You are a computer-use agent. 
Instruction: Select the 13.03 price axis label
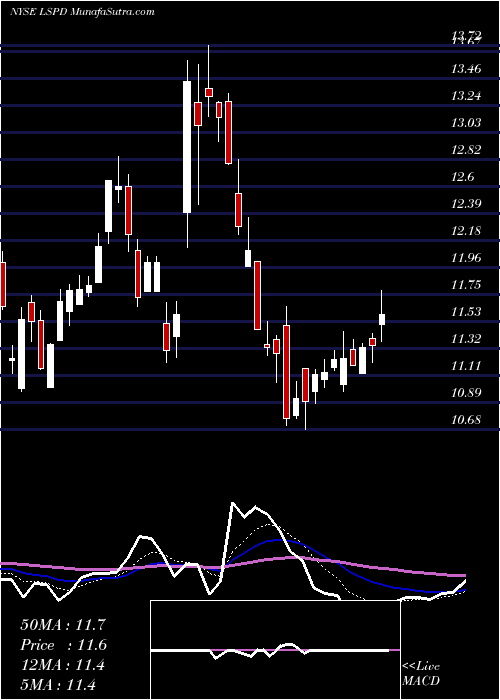[x=467, y=122]
